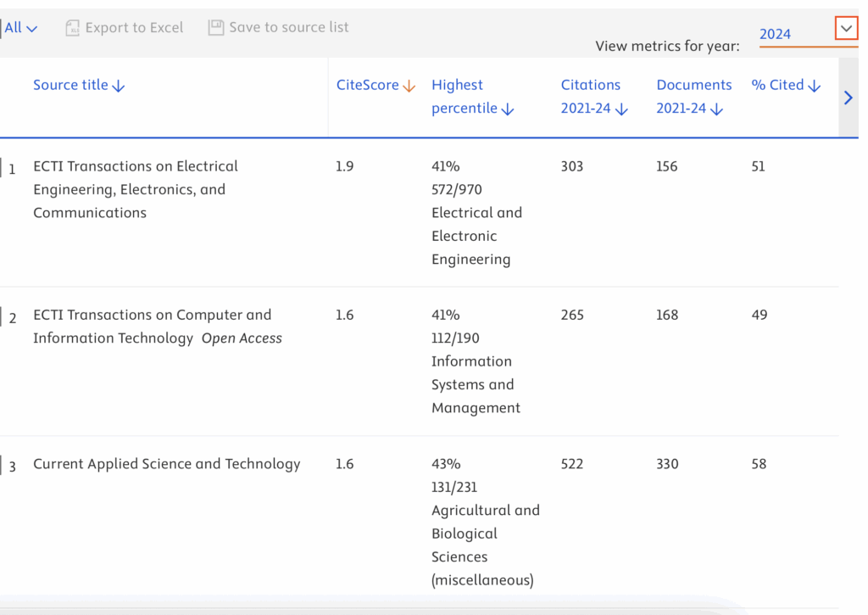Click the Save to source list text
Image resolution: width=868 pixels, height=615 pixels.
[x=288, y=28]
